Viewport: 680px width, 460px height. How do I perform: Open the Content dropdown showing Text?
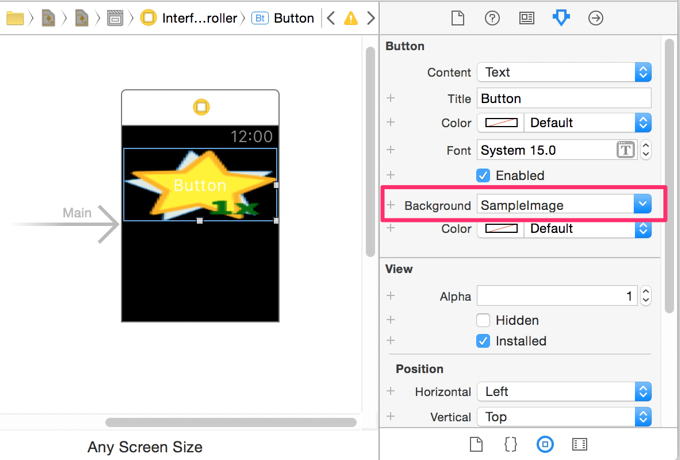point(564,72)
